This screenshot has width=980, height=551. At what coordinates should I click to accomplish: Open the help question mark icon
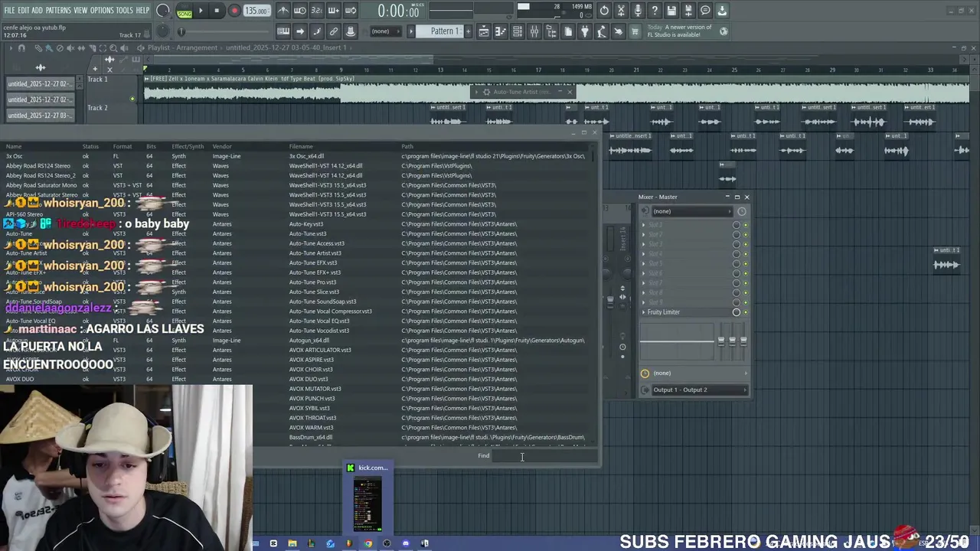tap(655, 11)
